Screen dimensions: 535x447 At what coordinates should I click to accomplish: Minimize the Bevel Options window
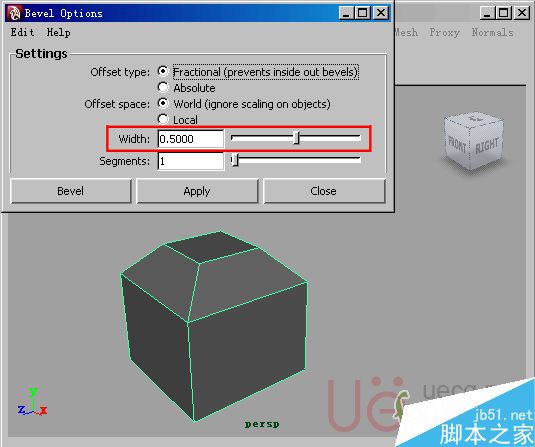click(x=346, y=13)
